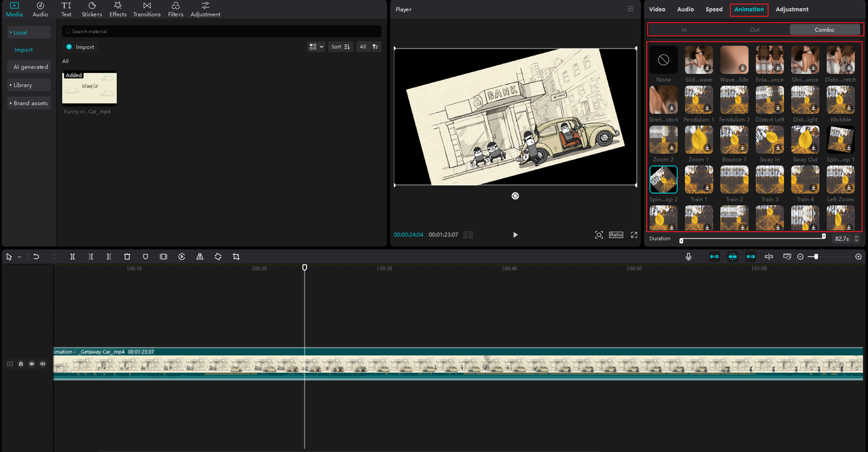
Task: Click the Mirror flip icon in timeline toolbar
Action: 199,257
